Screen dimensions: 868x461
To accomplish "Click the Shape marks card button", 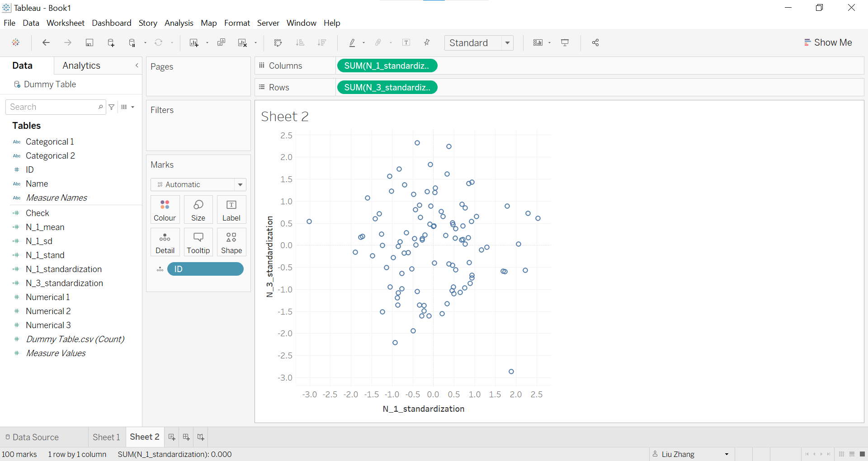I will click(x=231, y=242).
